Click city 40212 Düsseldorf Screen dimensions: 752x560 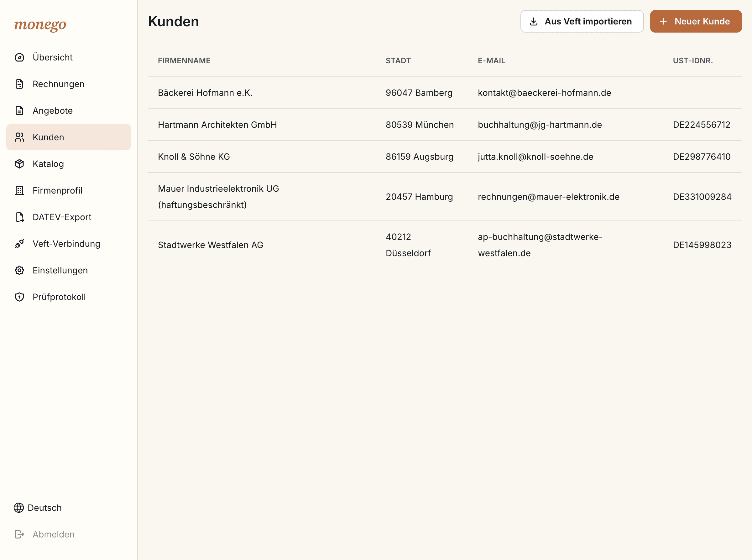(408, 245)
